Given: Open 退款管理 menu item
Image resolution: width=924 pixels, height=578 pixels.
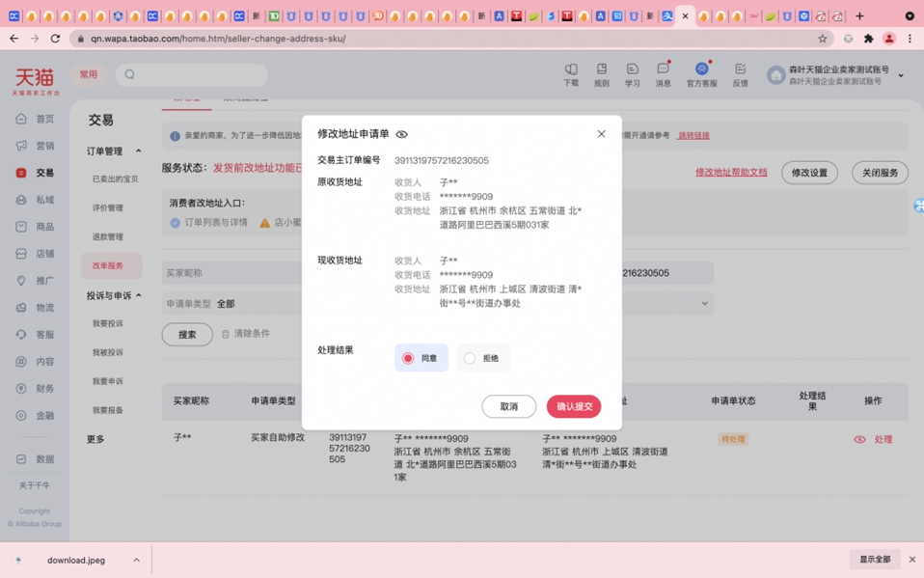Looking at the screenshot, I should [107, 236].
